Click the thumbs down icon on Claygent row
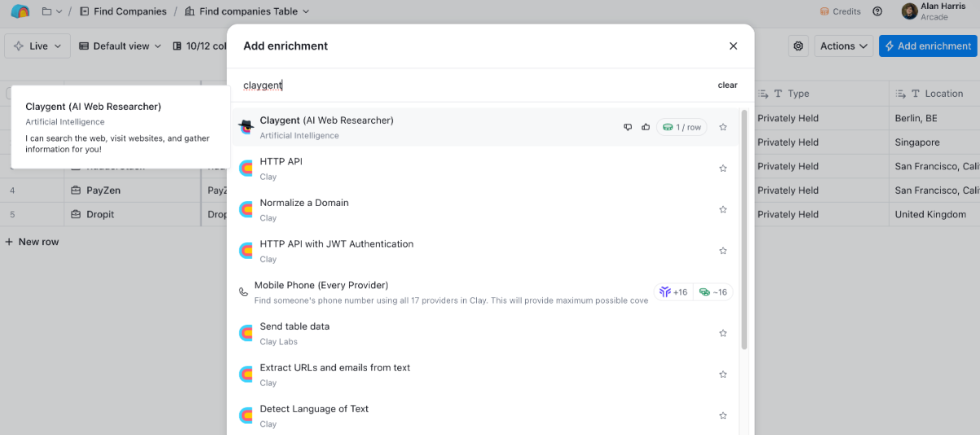 pyautogui.click(x=628, y=127)
